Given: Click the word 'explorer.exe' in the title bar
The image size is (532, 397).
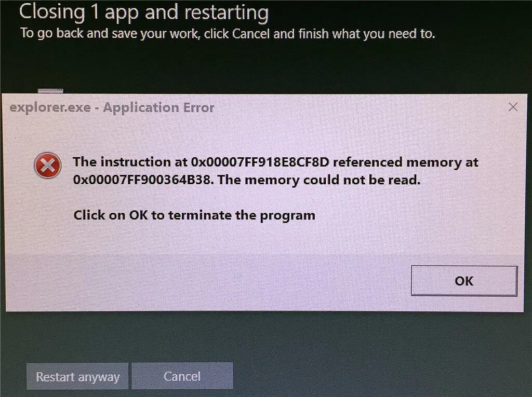Looking at the screenshot, I should click(x=50, y=108).
